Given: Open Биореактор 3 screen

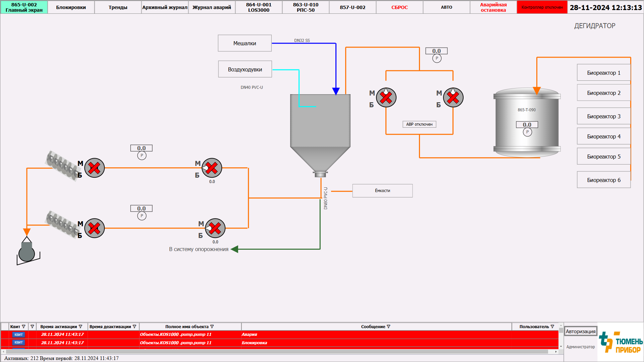Looking at the screenshot, I should click(x=603, y=116).
